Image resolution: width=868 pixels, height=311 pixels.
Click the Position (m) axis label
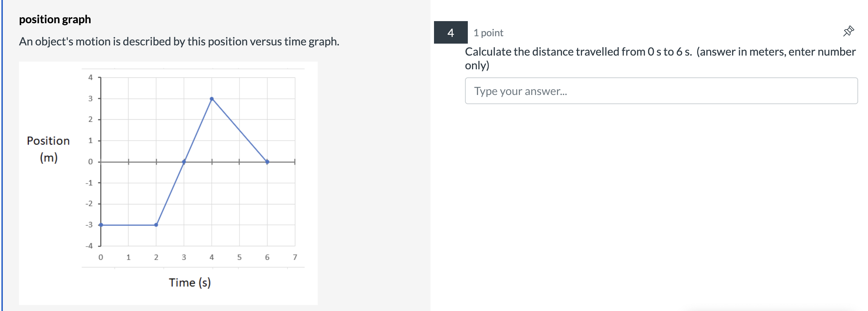coord(48,148)
